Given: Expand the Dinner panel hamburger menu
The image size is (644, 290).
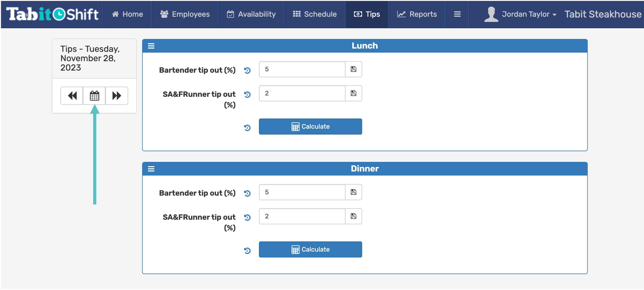Looking at the screenshot, I should click(x=151, y=169).
